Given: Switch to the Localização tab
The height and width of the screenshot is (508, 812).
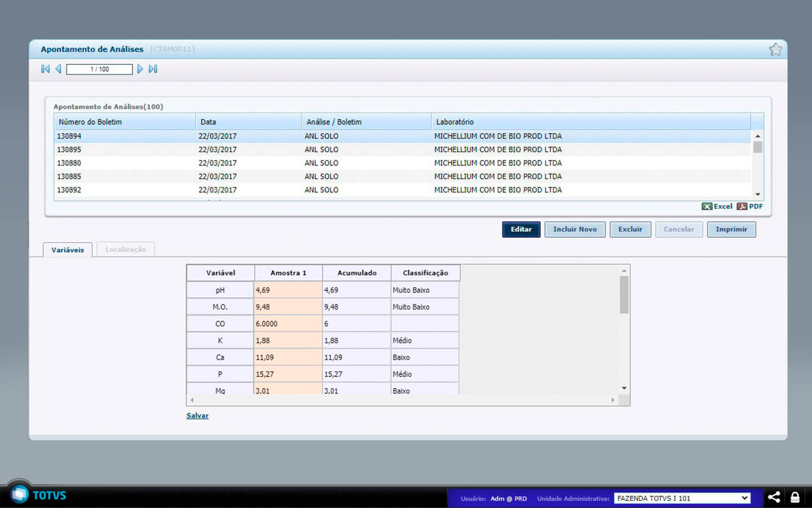Looking at the screenshot, I should (x=125, y=249).
